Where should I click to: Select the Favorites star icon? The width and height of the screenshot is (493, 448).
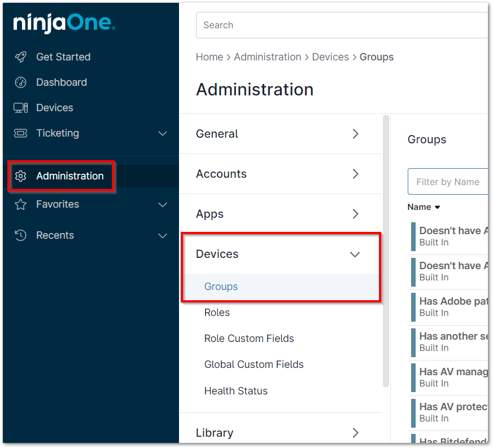click(21, 204)
